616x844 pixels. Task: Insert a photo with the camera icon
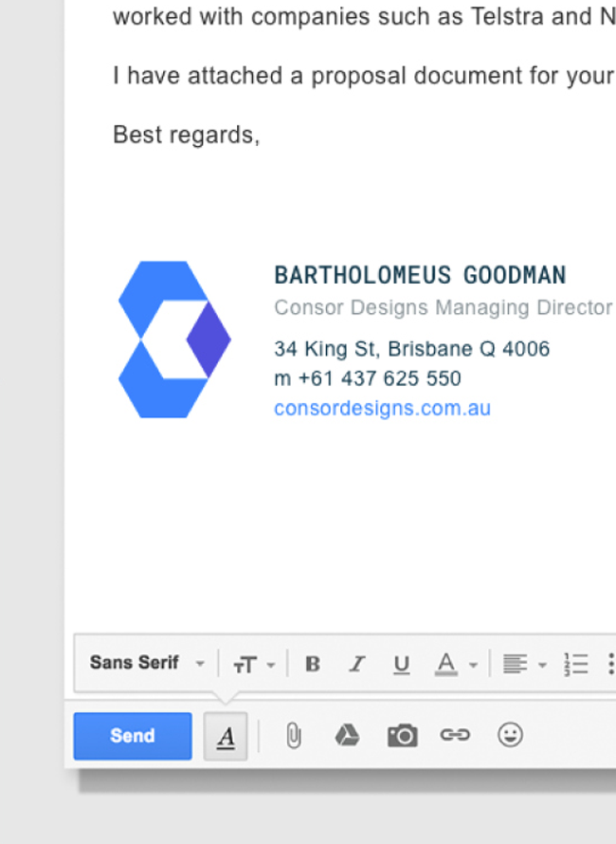coord(402,736)
